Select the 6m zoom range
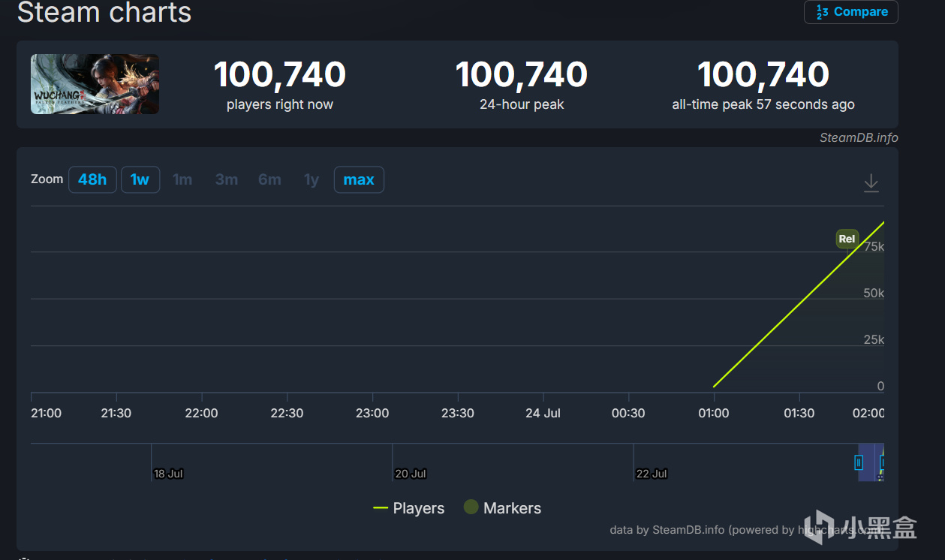The width and height of the screenshot is (945, 560). pos(269,179)
